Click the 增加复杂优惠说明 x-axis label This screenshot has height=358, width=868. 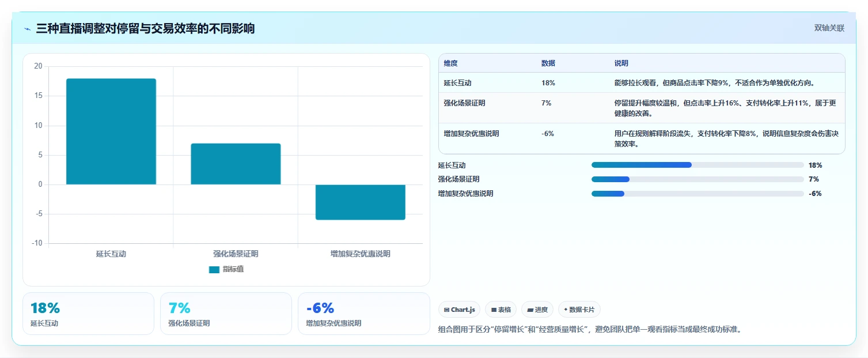[x=361, y=254]
